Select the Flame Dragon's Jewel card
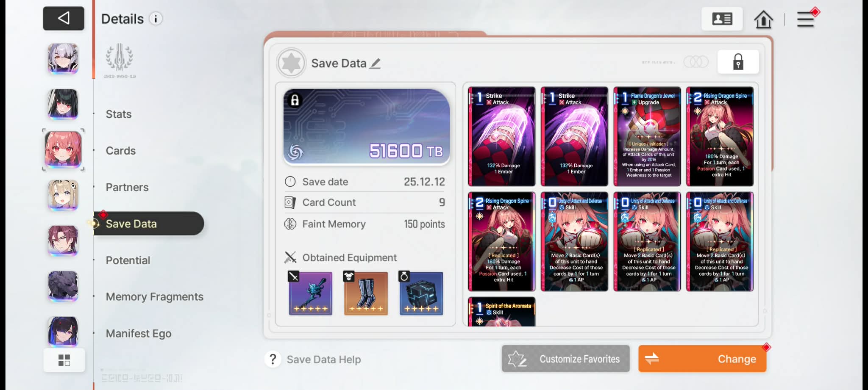Viewport: 868px width, 390px height. (x=647, y=136)
